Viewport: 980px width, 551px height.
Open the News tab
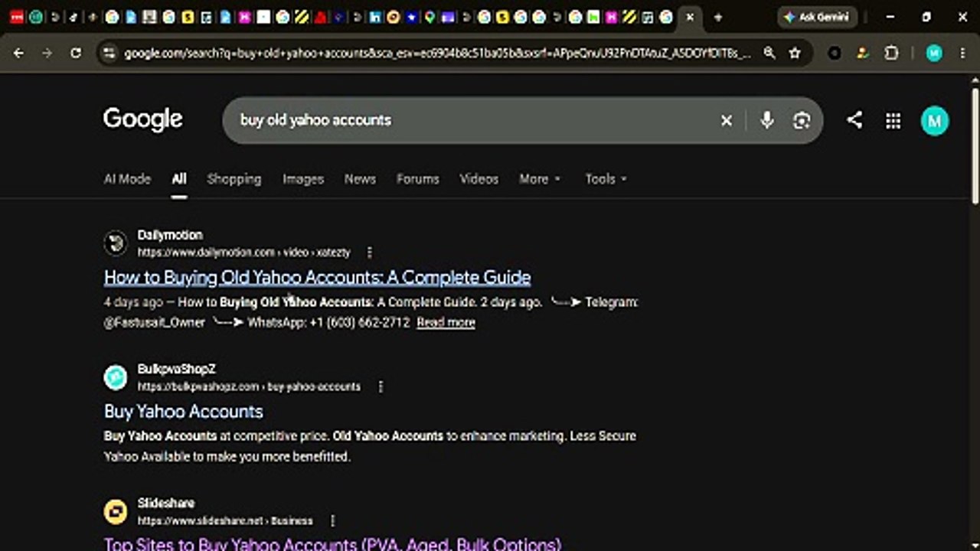click(360, 178)
